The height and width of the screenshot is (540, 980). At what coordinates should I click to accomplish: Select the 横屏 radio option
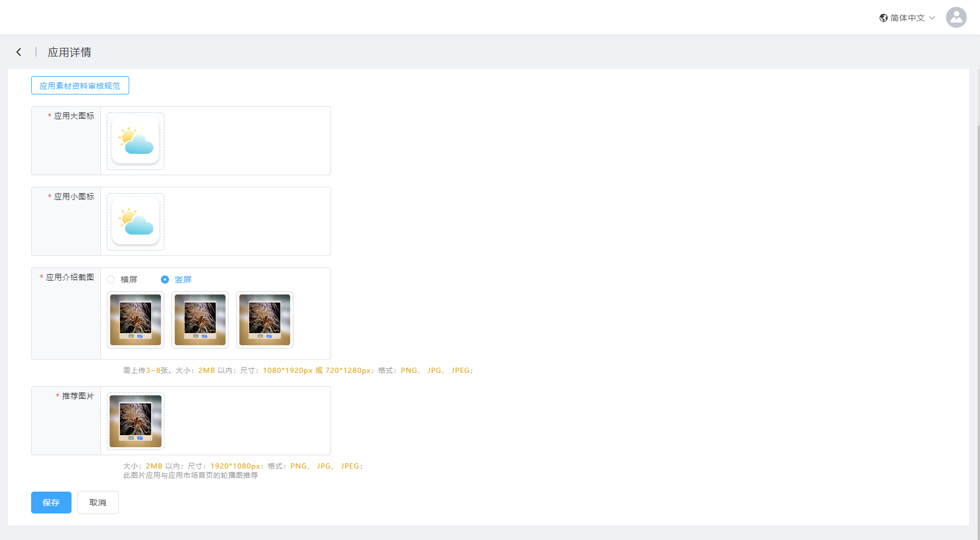(111, 280)
